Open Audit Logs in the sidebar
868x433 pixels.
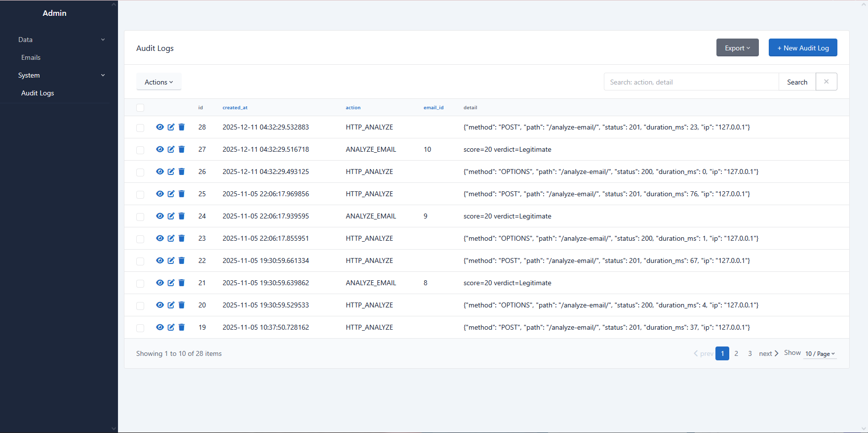point(38,93)
